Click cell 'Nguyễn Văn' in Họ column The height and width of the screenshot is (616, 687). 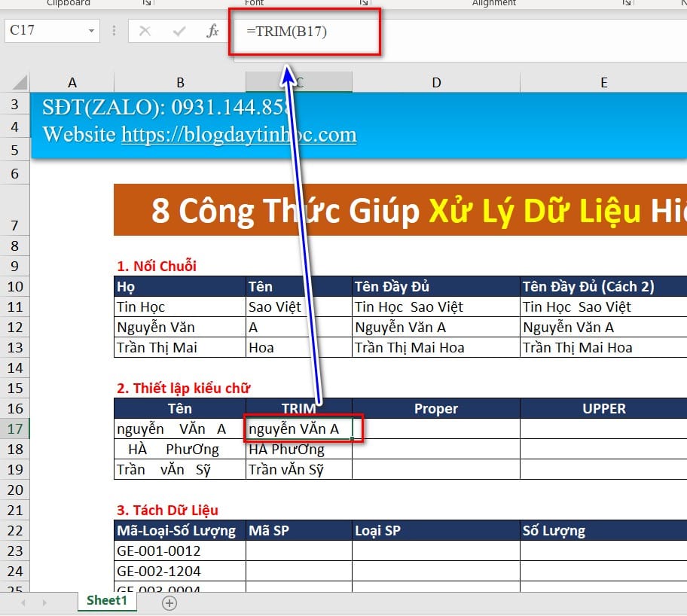point(180,328)
